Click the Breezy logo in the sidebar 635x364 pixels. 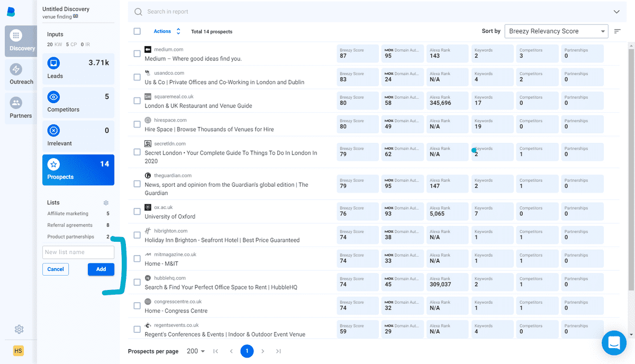coord(11,11)
